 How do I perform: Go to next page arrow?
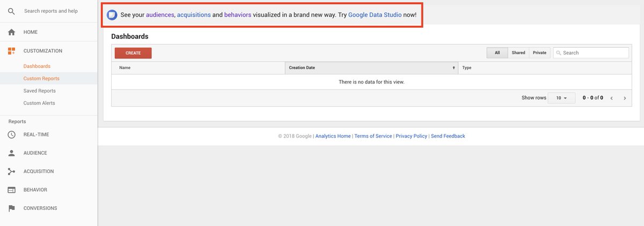[625, 98]
